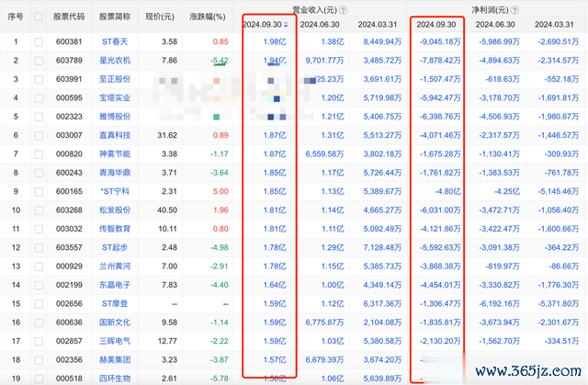Click 净利润 2024.09.30 column header
Screen dimensions: 588x385
tap(436, 25)
